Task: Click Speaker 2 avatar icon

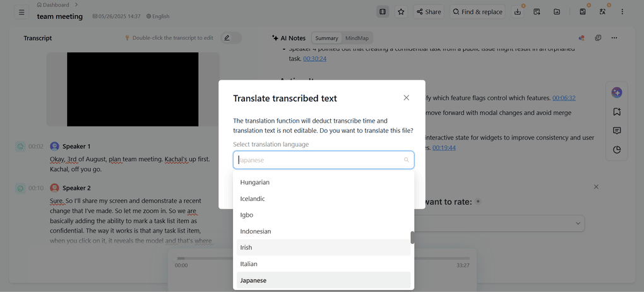Action: (55, 188)
